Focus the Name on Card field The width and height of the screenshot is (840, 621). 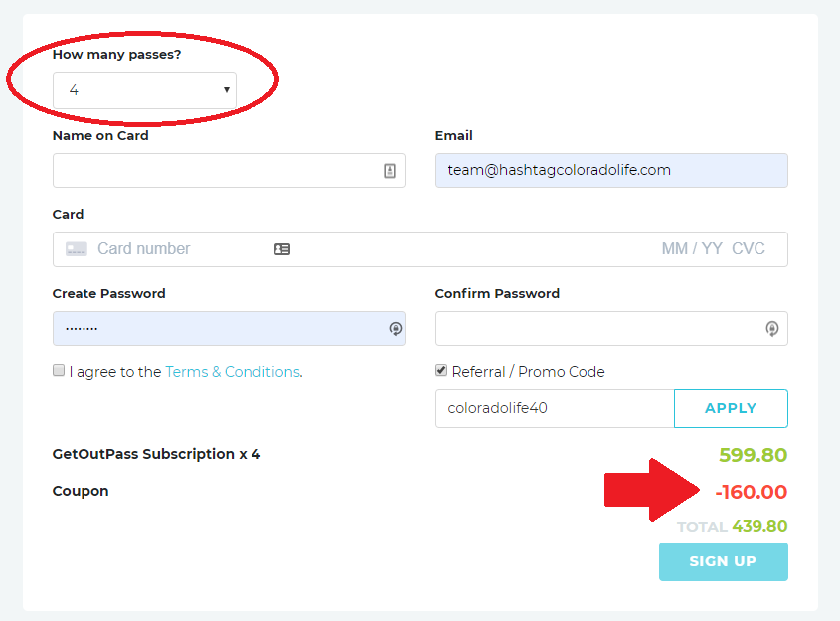coord(229,170)
